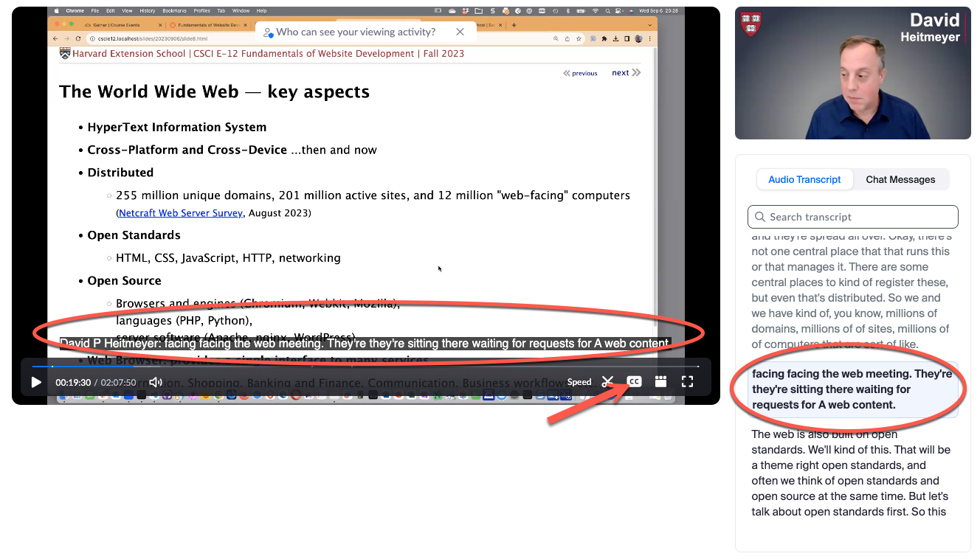Viewport: 980px width, 559px height.
Task: Open the video chapters grid icon
Action: coord(660,382)
